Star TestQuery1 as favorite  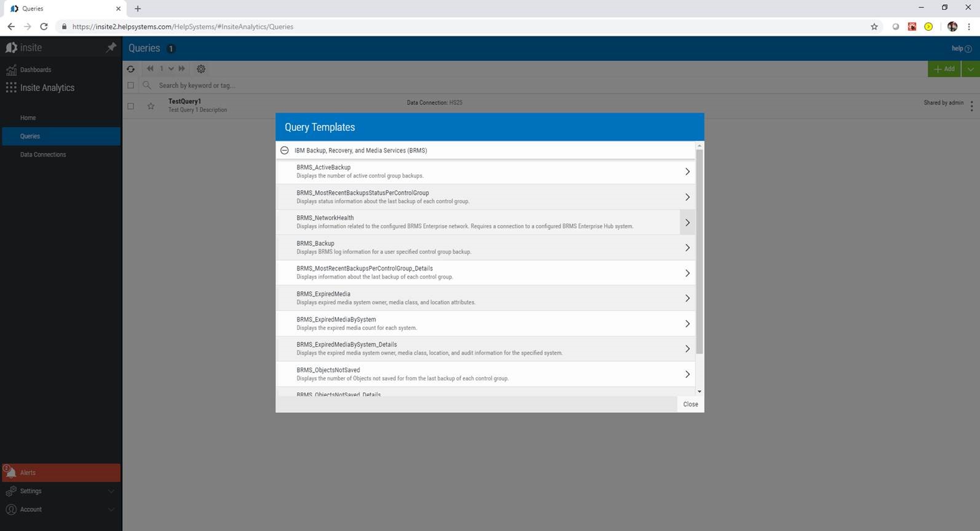[x=151, y=106]
